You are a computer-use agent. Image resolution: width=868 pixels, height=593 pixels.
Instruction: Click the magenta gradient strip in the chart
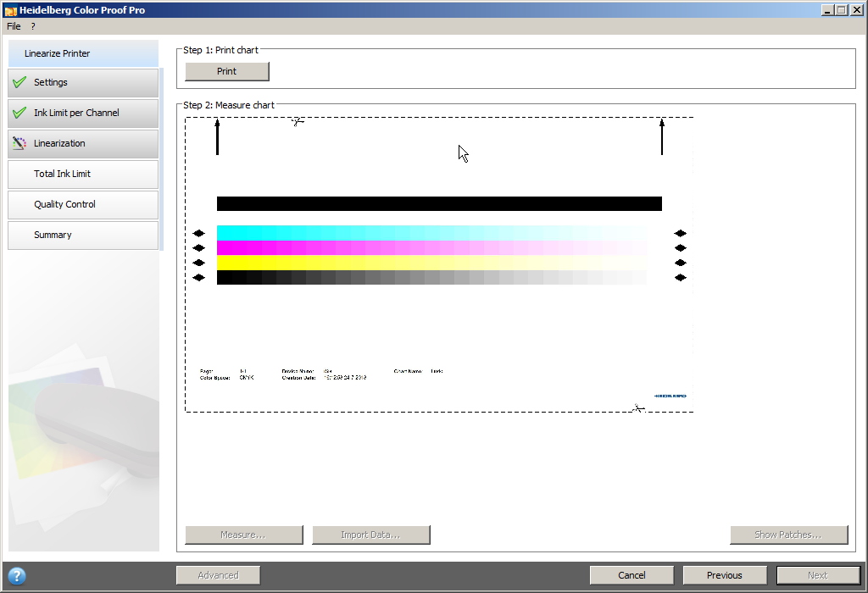point(431,248)
